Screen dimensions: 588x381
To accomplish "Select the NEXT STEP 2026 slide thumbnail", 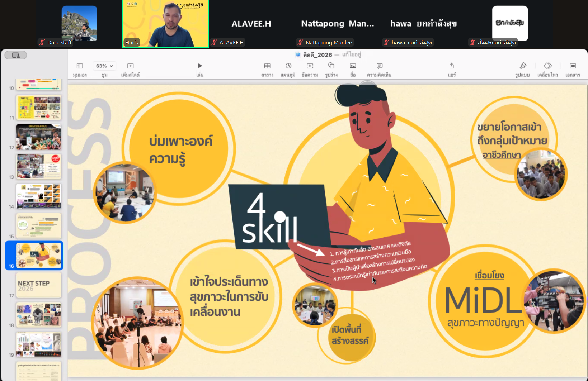I will [39, 285].
